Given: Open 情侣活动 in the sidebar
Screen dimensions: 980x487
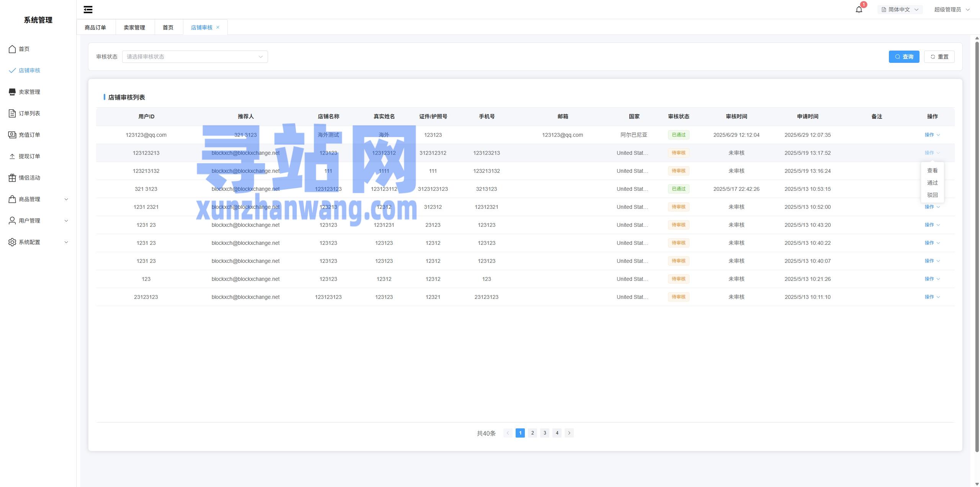Looking at the screenshot, I should (x=38, y=178).
